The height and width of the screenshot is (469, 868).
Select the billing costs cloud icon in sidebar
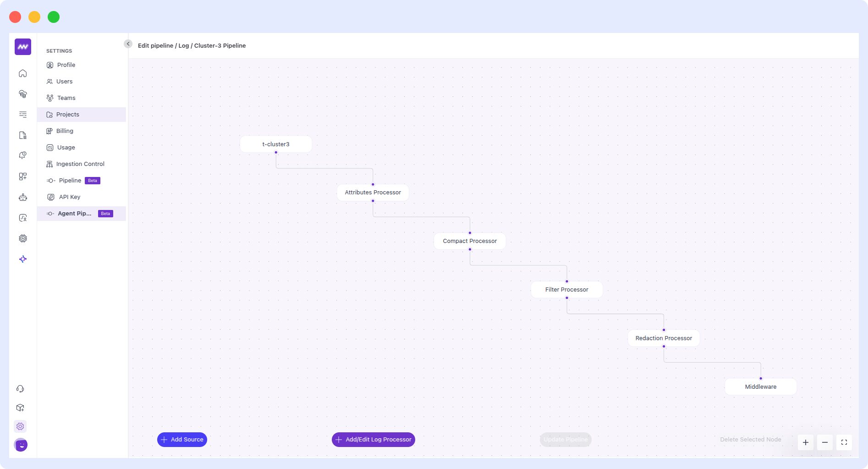[x=22, y=94]
